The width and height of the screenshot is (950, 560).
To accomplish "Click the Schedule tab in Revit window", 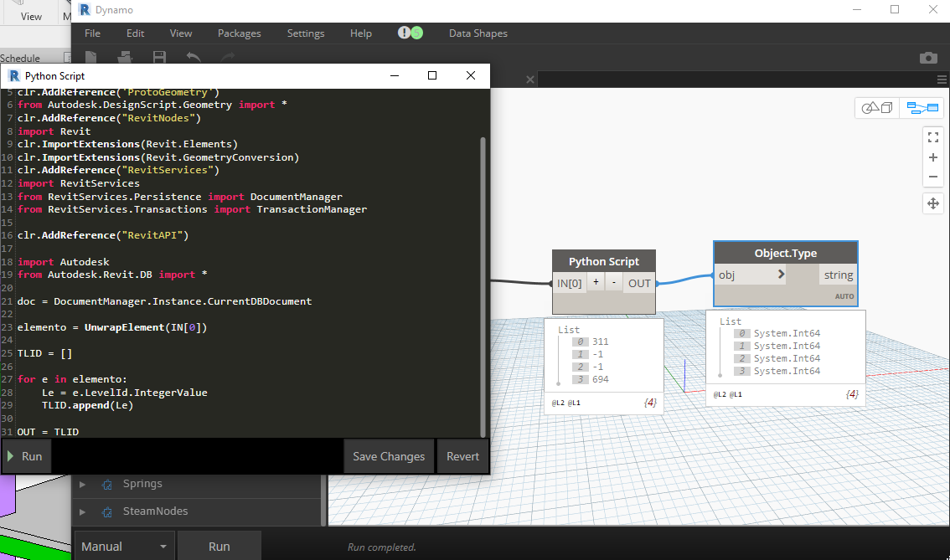I will pyautogui.click(x=20, y=58).
